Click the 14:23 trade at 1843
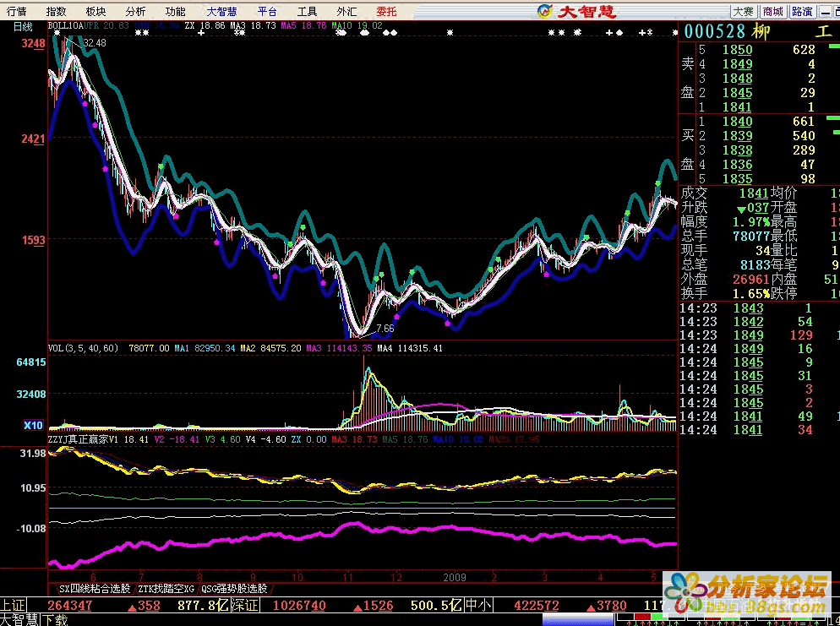 coord(748,308)
